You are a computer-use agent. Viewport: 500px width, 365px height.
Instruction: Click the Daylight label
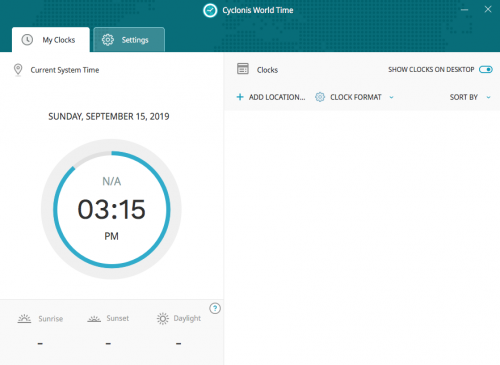pos(187,318)
